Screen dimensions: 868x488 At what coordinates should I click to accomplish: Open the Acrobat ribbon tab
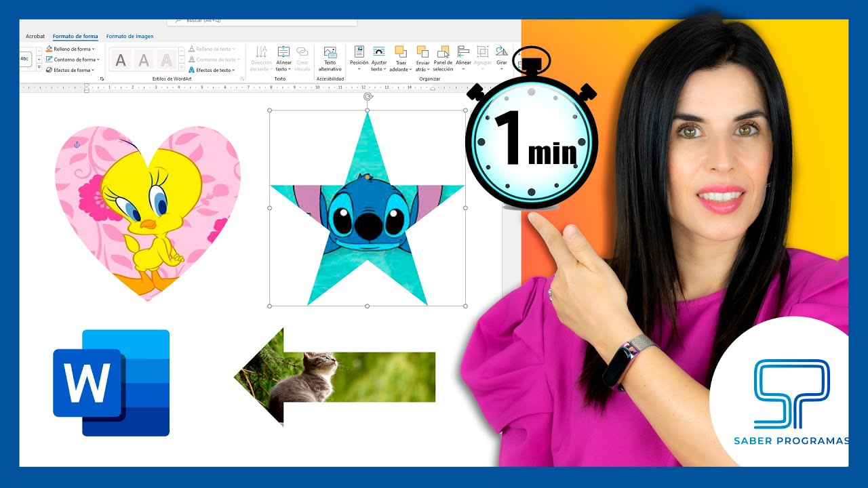35,36
